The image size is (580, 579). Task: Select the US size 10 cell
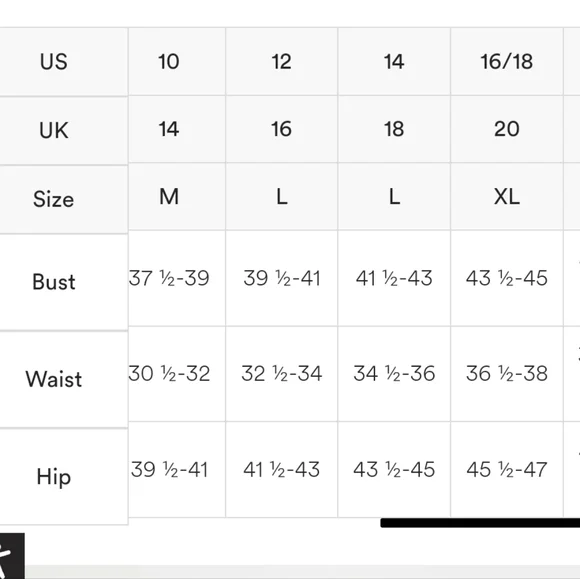point(177,61)
